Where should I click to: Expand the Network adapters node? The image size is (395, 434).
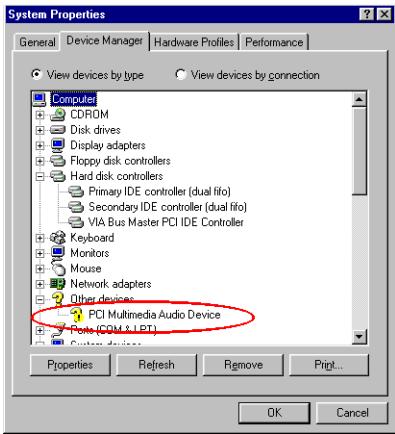[x=40, y=284]
